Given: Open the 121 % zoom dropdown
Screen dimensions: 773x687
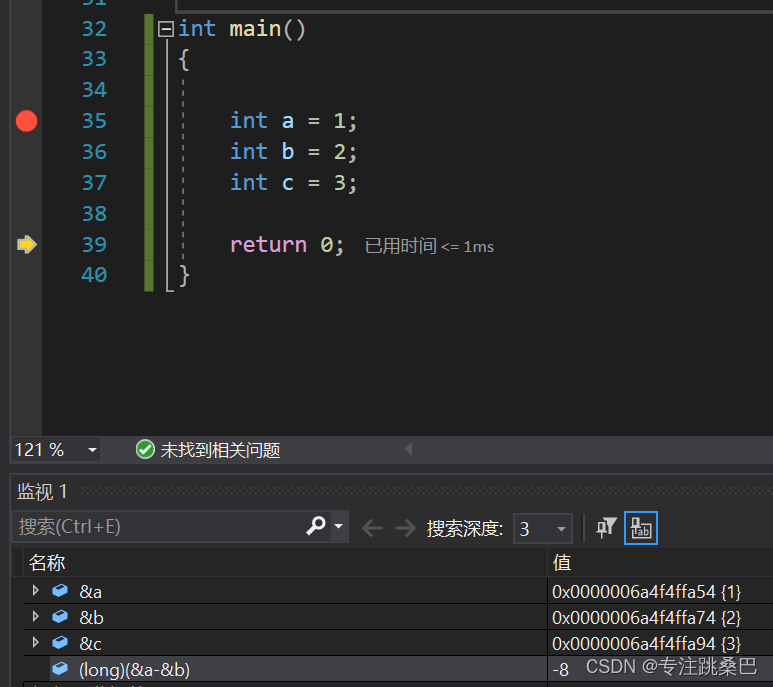Looking at the screenshot, I should tap(92, 450).
